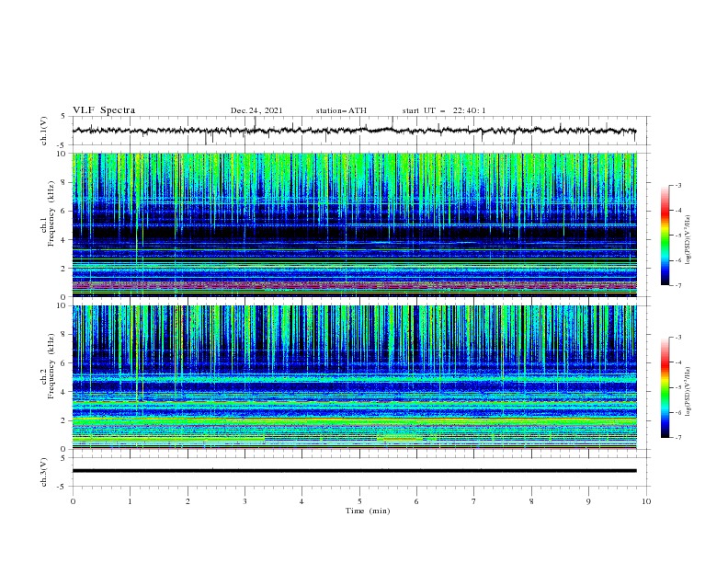This screenshot has width=728, height=563.
Task: Click the "VLF Spectra" plot title
Action: point(104,110)
